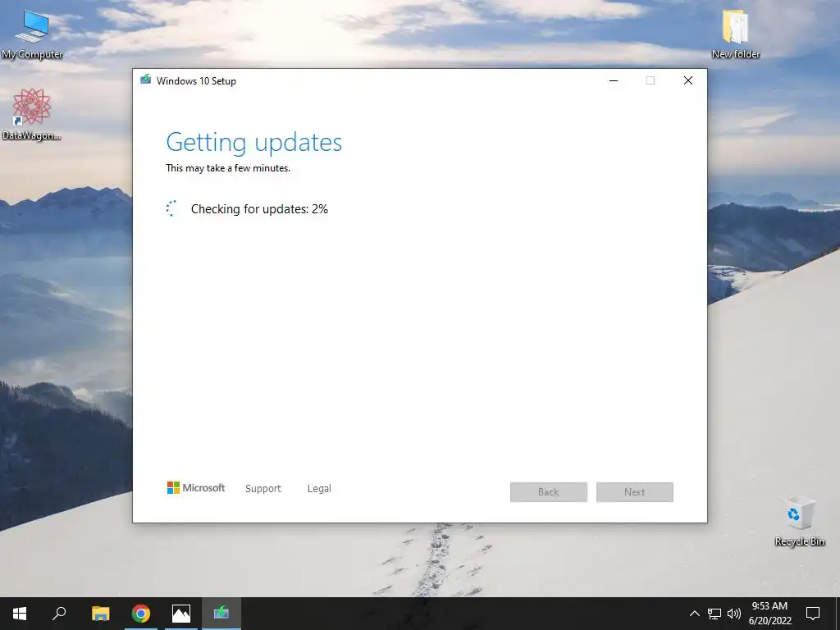
Task: Click the Back button
Action: 549,492
